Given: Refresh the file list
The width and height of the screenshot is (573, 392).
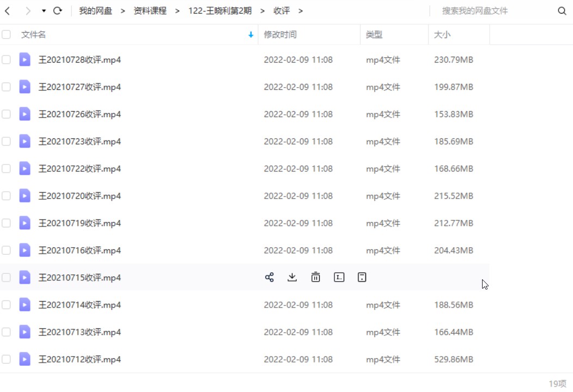Looking at the screenshot, I should (58, 10).
